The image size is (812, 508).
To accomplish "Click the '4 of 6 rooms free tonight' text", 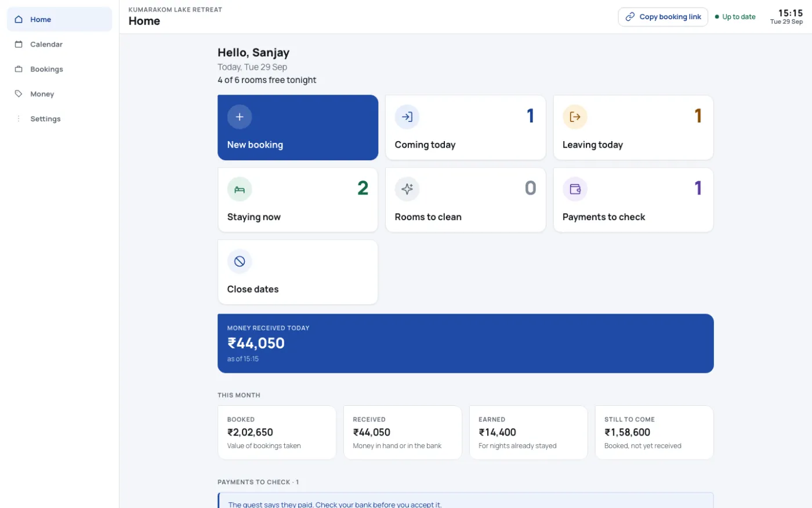I will point(267,80).
